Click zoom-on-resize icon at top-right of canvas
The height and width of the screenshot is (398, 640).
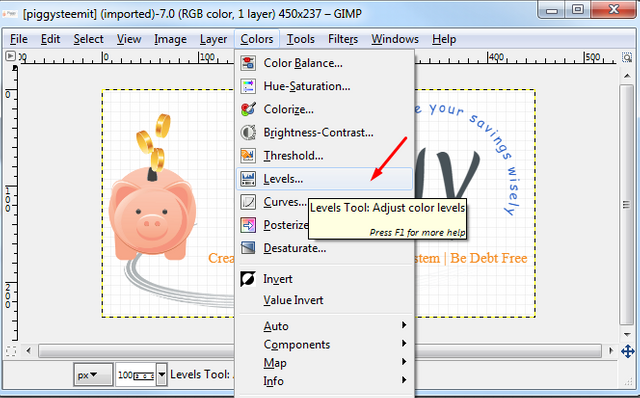[627, 57]
